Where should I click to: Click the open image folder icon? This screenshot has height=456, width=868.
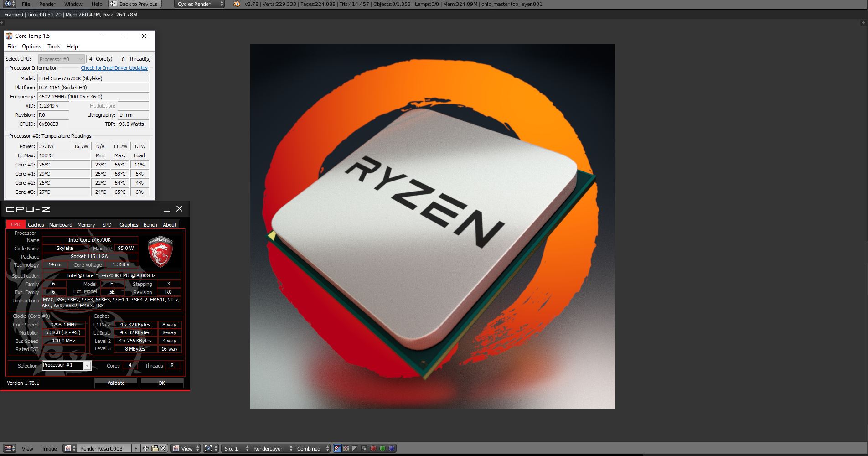155,448
